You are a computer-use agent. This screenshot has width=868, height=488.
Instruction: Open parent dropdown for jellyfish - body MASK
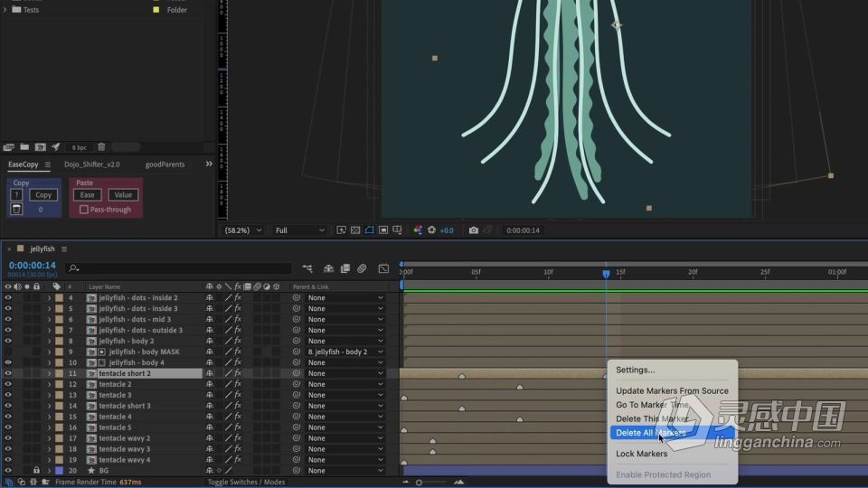[345, 352]
